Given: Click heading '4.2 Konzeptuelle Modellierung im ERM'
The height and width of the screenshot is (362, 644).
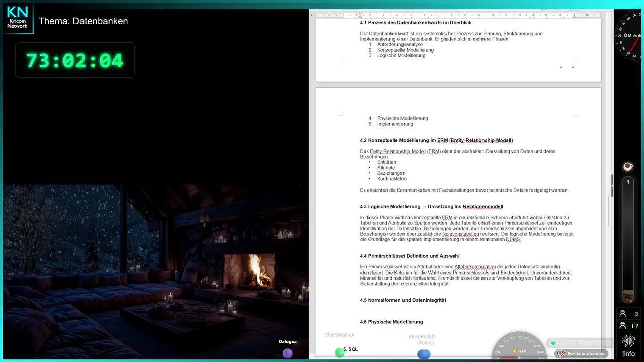Looking at the screenshot, I should coord(436,140).
